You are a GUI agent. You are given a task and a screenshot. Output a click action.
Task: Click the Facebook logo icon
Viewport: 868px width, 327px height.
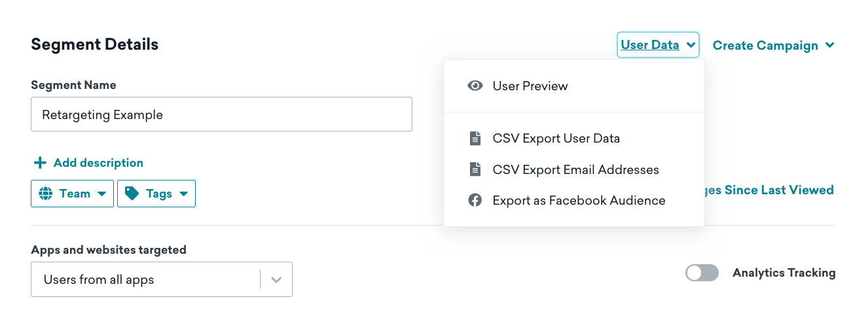475,201
